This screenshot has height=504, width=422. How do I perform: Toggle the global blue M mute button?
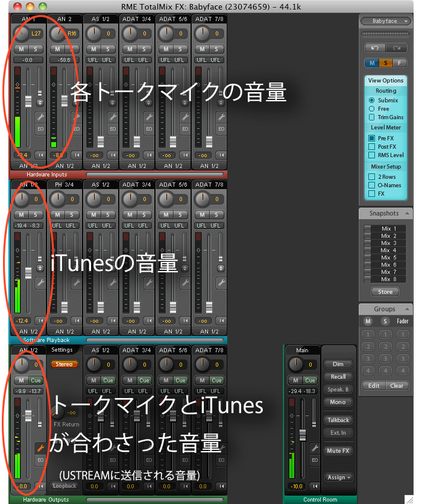pyautogui.click(x=372, y=63)
